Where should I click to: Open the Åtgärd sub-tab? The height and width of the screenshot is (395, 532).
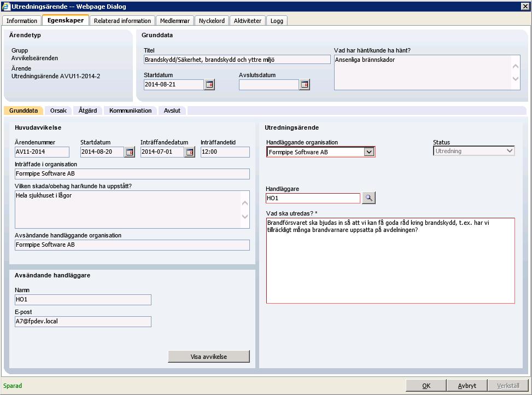point(87,111)
